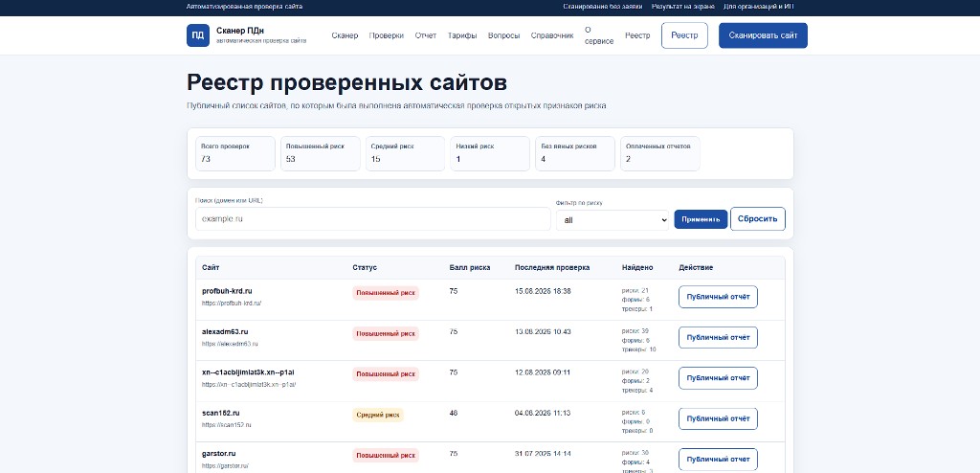Click the ПД logo icon
This screenshot has height=473, width=980.
pos(197,35)
